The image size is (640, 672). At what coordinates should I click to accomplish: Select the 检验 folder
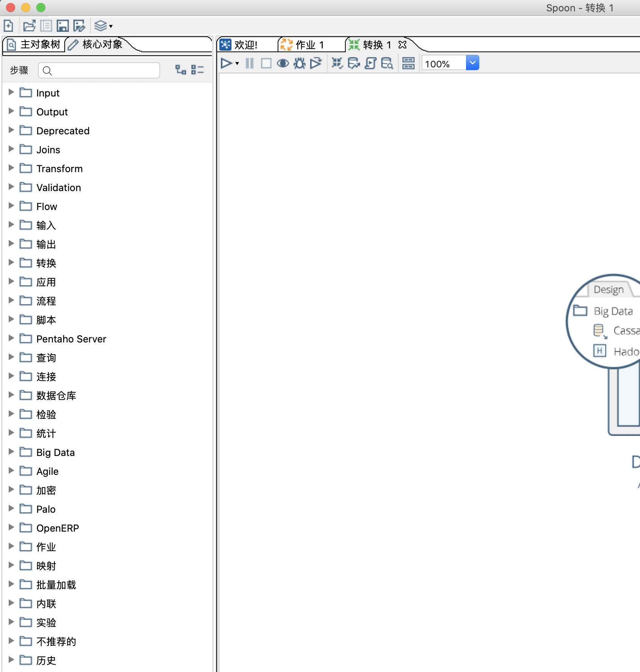coord(46,415)
